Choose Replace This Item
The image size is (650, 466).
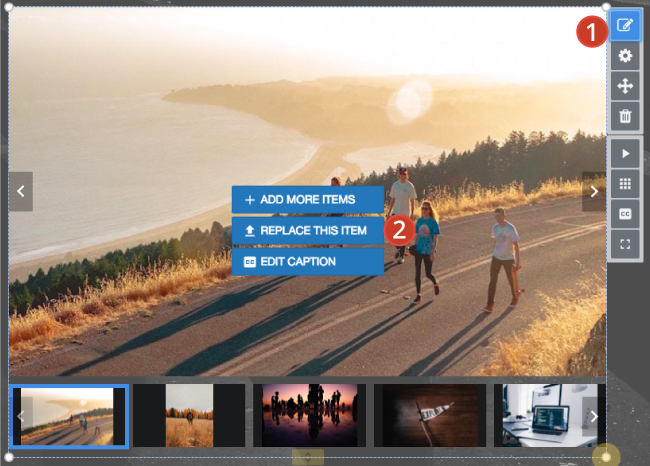[307, 231]
